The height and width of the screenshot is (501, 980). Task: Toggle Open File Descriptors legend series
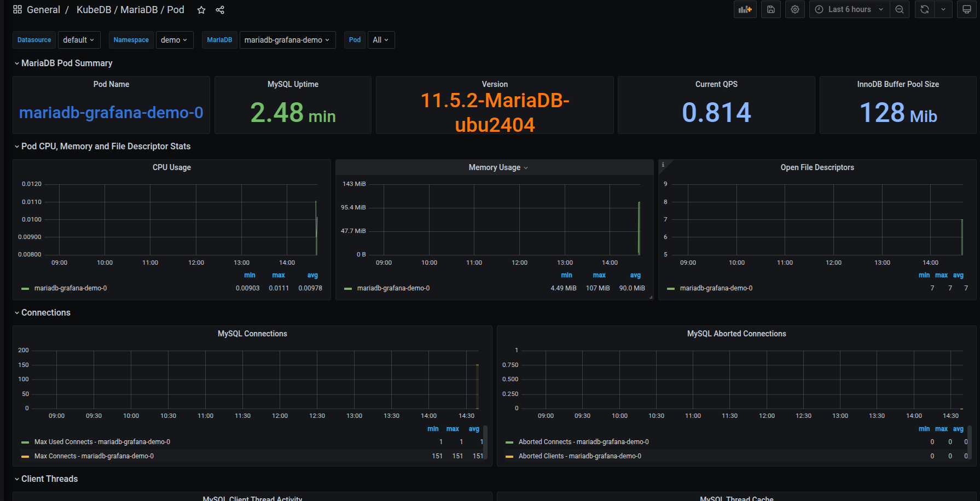716,288
